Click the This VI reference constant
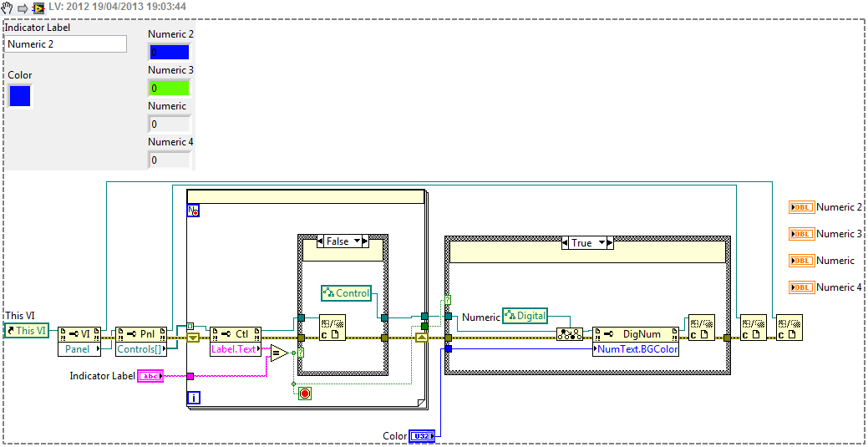Screen dimensions: 868x447 pyautogui.click(x=27, y=331)
